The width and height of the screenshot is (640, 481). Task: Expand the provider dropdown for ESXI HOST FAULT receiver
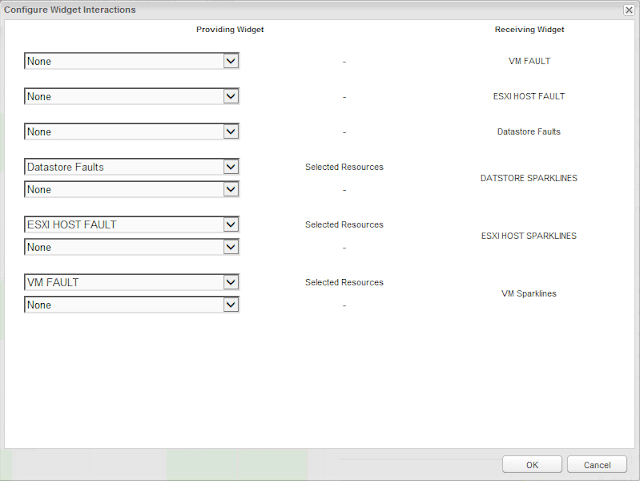point(131,97)
